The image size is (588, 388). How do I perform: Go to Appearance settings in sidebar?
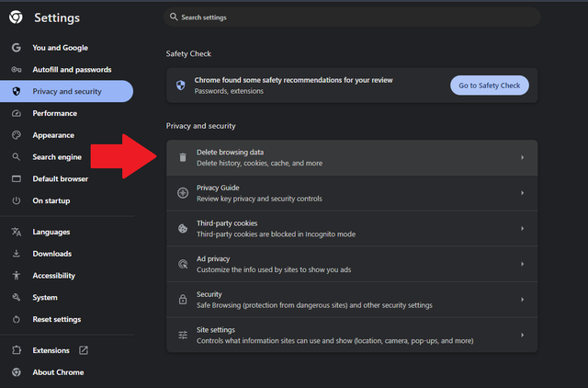[53, 135]
